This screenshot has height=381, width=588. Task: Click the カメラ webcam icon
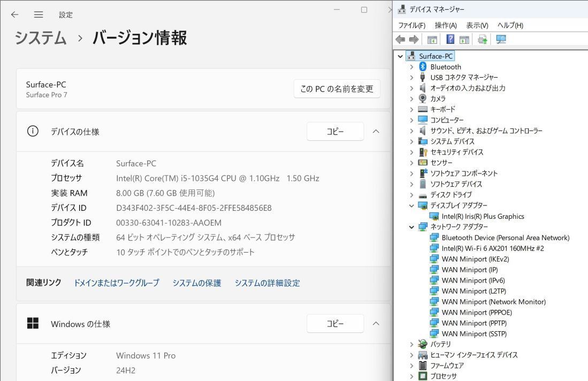click(x=423, y=98)
